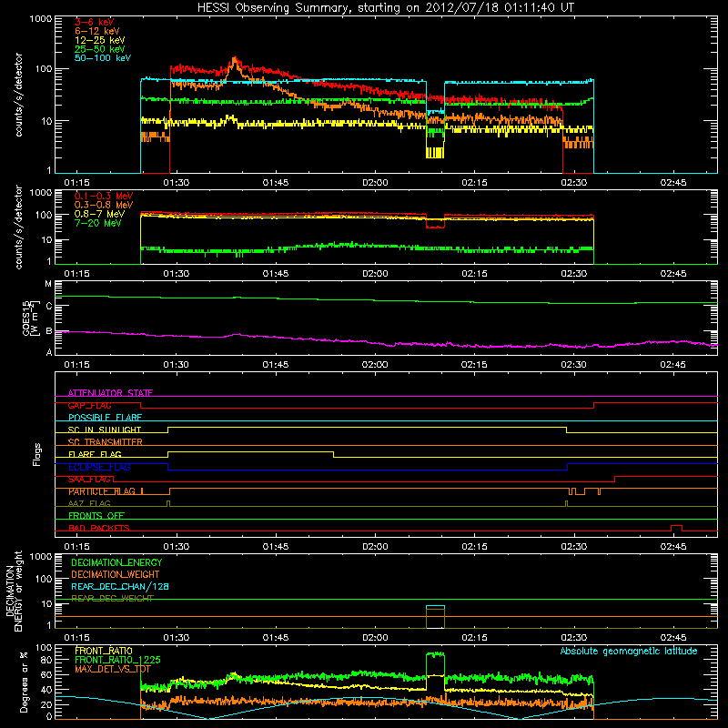Click the rear decimation pulse near 02:08

[435, 617]
